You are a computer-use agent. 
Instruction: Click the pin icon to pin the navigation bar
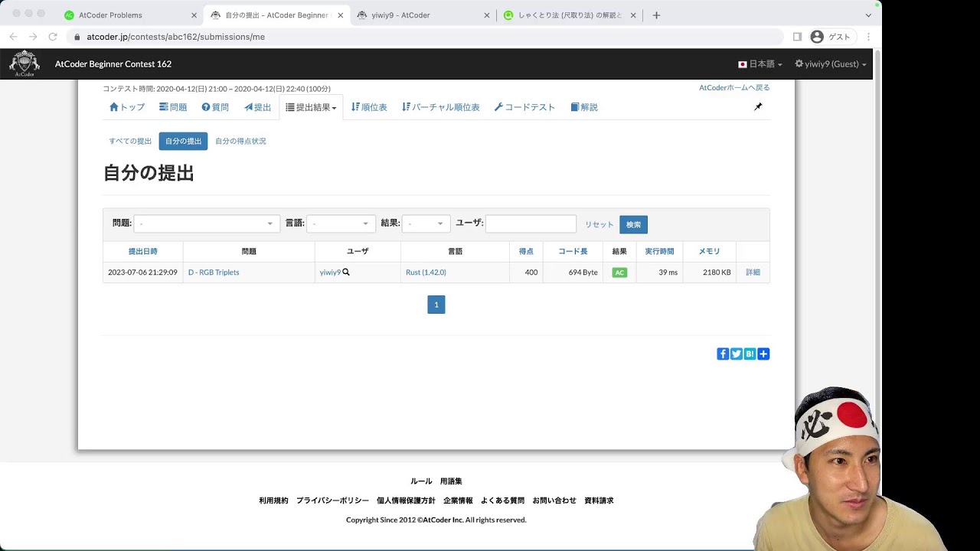[758, 106]
